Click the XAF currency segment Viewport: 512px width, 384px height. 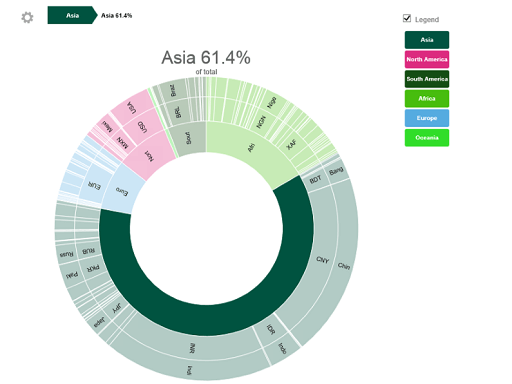pyautogui.click(x=291, y=145)
